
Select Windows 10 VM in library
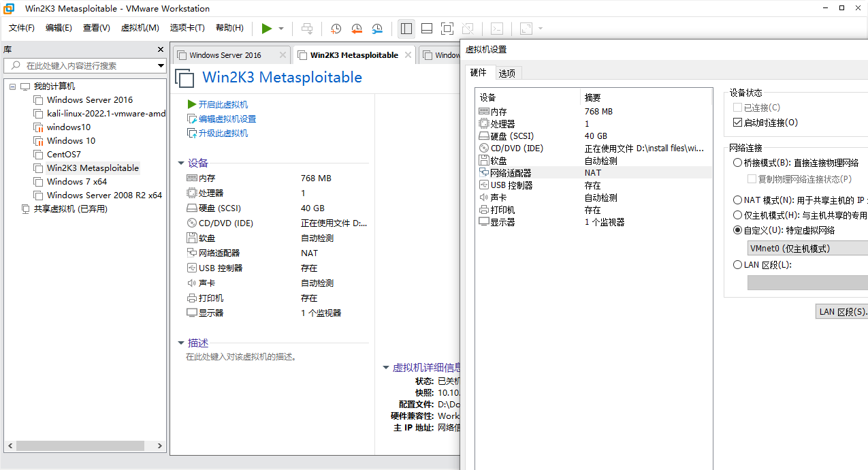click(71, 141)
